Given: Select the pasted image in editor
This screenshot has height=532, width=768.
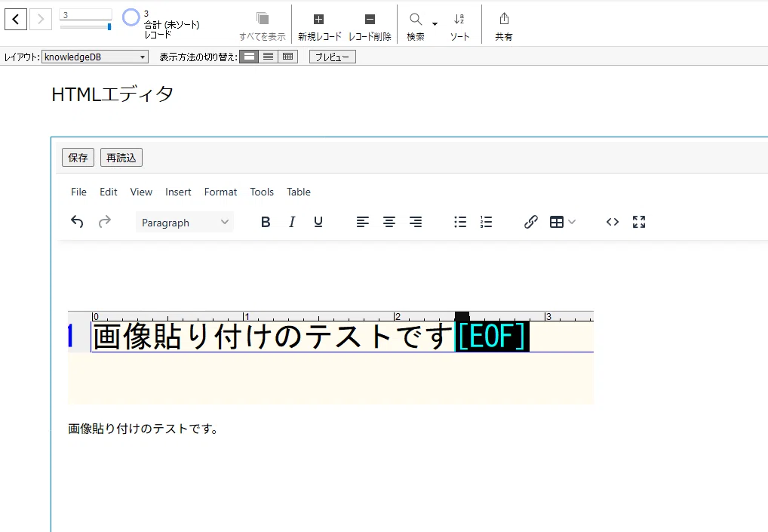Looking at the screenshot, I should [x=330, y=358].
